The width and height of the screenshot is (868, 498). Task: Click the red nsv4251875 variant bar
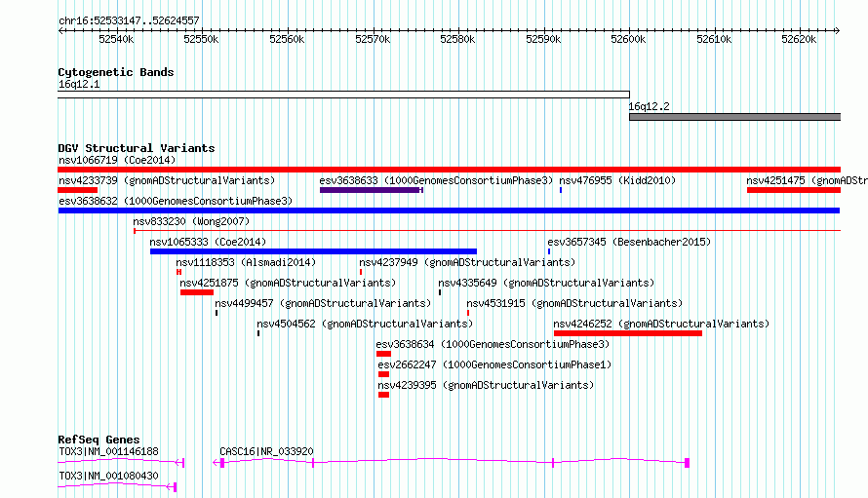[196, 292]
